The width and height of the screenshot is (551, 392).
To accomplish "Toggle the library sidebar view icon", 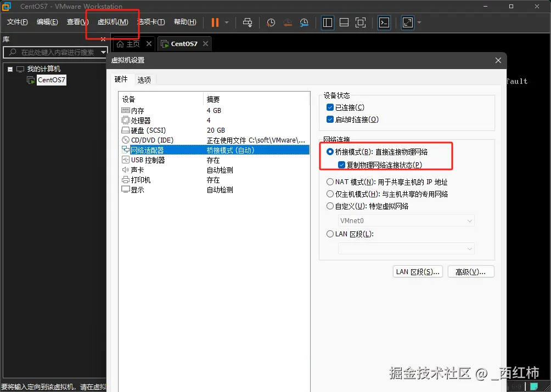I will (328, 22).
